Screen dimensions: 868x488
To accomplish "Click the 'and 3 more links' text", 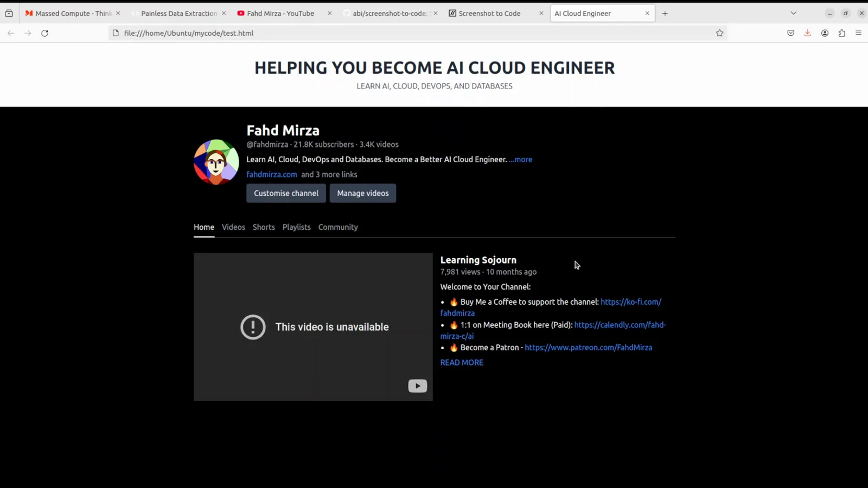I will (x=329, y=175).
